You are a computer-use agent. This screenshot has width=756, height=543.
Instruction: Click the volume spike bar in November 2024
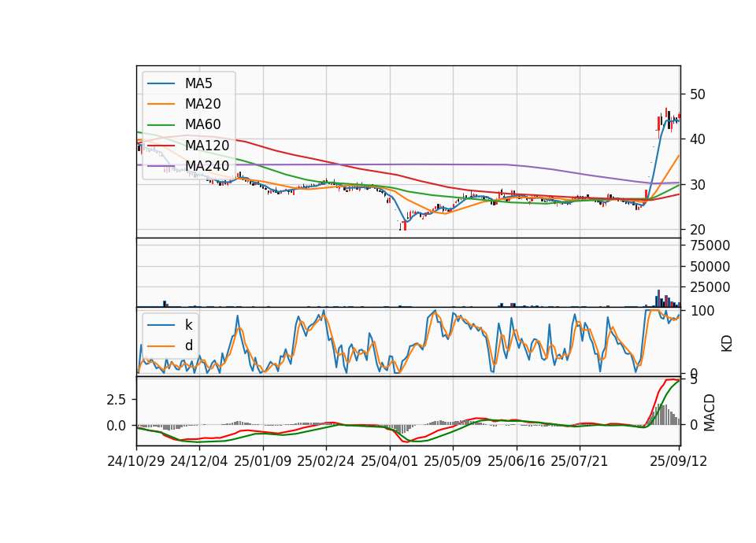coord(165,304)
